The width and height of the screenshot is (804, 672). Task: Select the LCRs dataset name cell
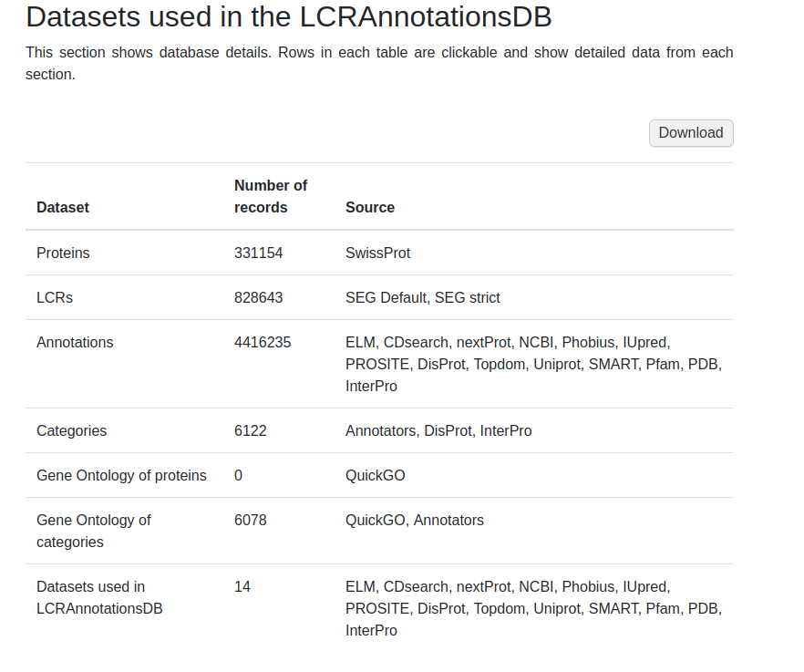[55, 297]
